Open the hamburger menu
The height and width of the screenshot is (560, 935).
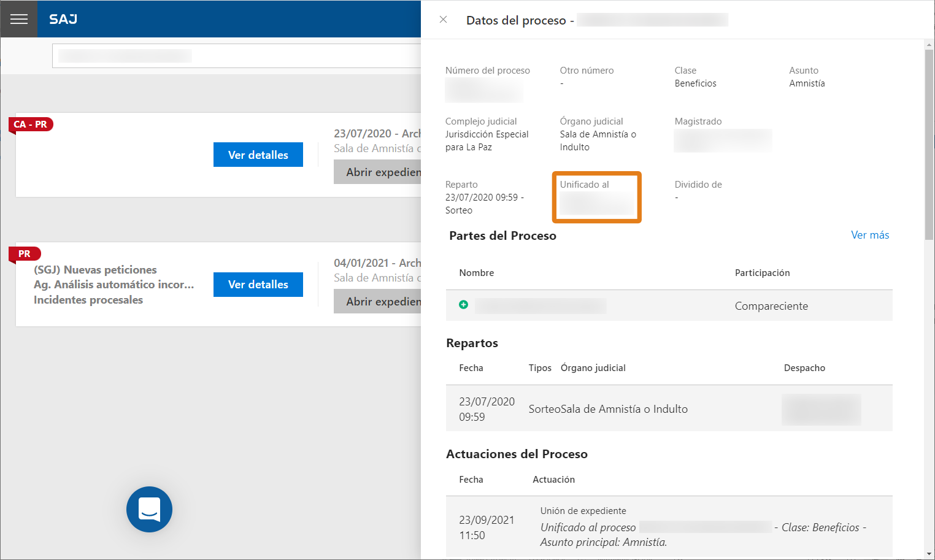(x=19, y=19)
